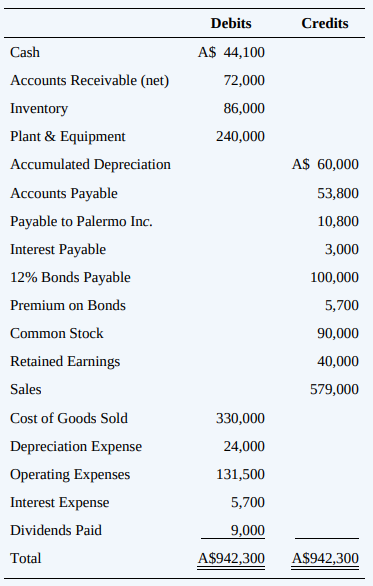Click the Debits column header
The height and width of the screenshot is (586, 373).
tap(231, 23)
